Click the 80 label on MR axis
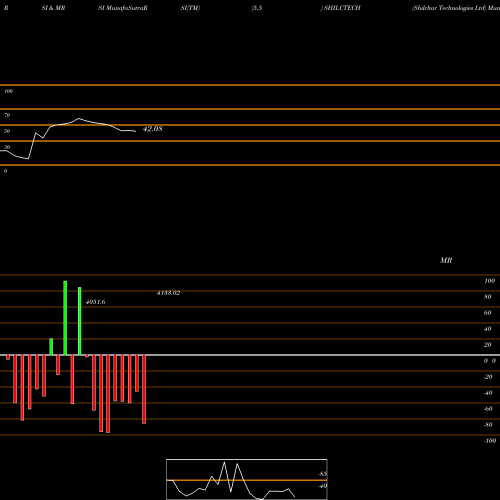Screen dimensions: 500x500 click(488, 297)
